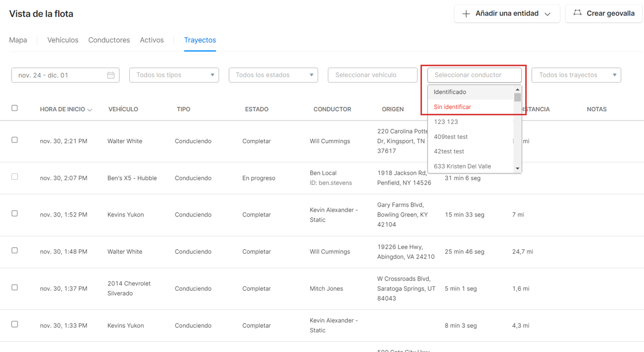Switch to the Mapa tab

tap(18, 40)
